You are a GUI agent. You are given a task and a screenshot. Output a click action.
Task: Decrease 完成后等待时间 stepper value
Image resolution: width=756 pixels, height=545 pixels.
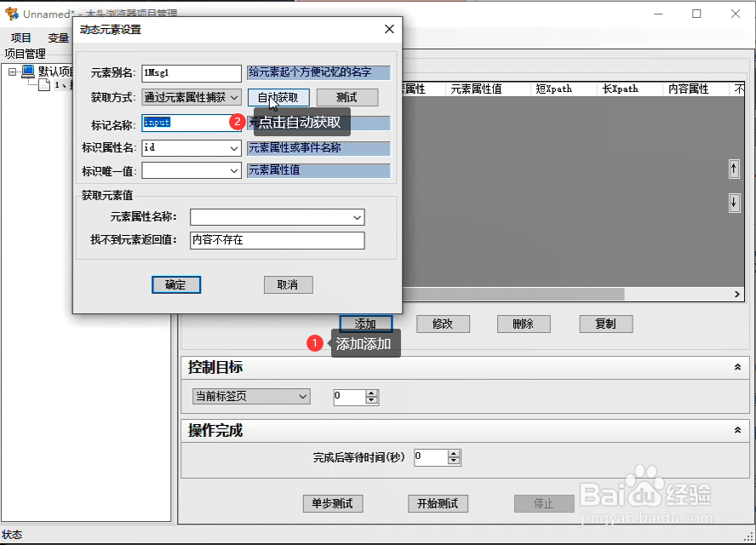click(454, 461)
